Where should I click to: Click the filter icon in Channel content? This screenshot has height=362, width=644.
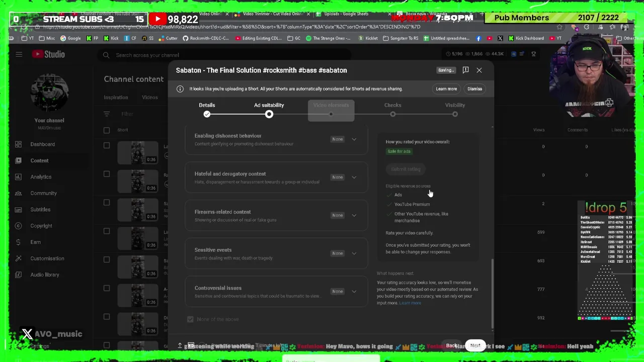(x=107, y=114)
